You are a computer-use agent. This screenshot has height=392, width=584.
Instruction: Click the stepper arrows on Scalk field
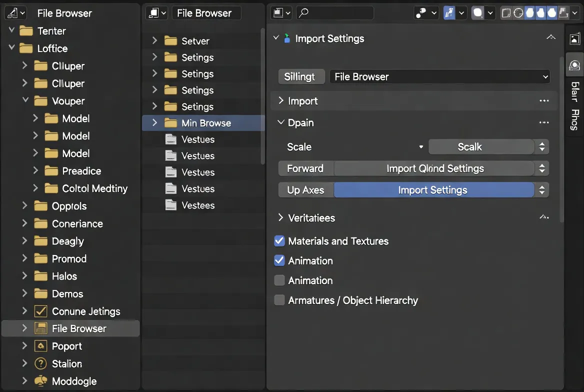pyautogui.click(x=542, y=147)
